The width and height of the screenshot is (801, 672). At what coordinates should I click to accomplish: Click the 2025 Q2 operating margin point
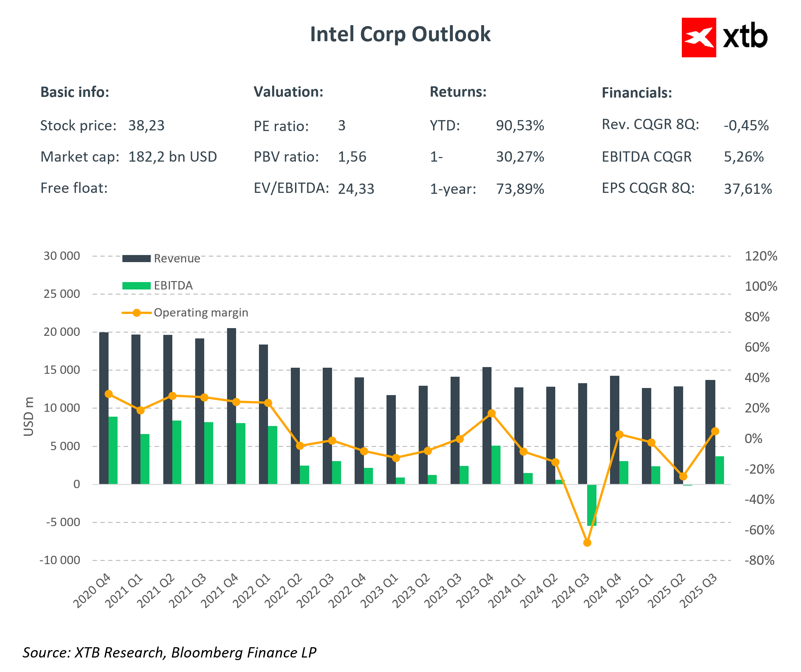[x=683, y=477]
